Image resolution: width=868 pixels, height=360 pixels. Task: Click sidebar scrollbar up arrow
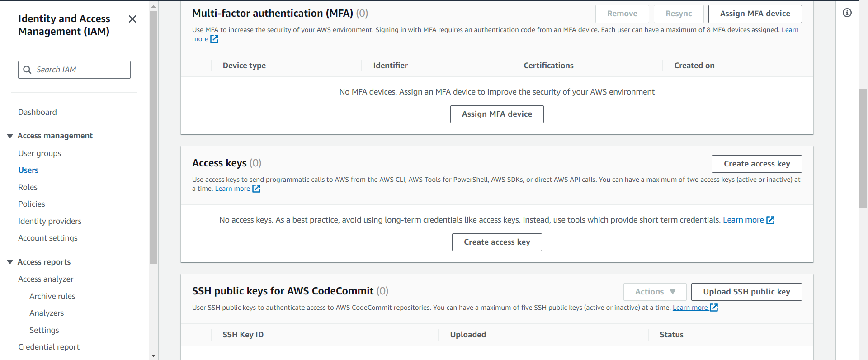click(154, 6)
